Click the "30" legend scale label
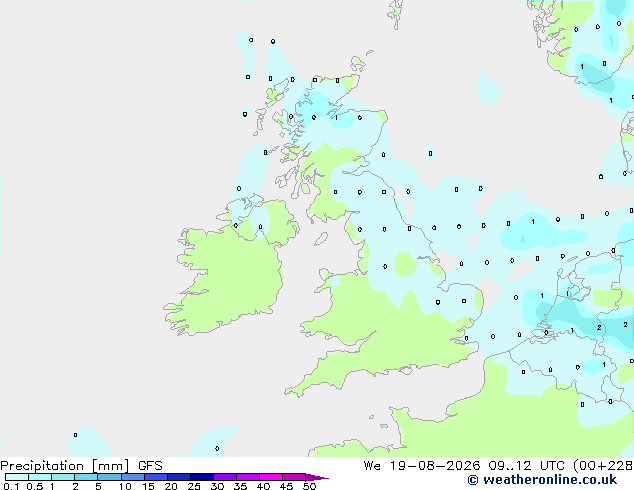The width and height of the screenshot is (634, 490). [x=217, y=486]
